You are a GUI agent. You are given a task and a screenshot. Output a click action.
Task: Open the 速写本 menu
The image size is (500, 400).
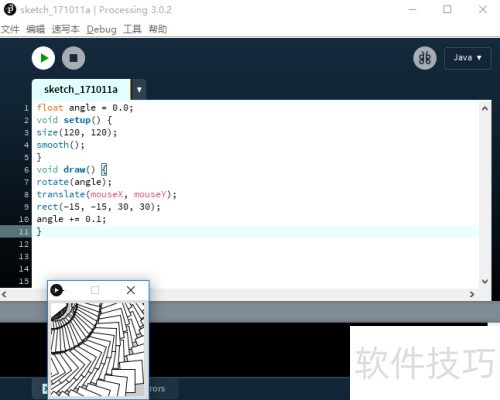[66, 29]
